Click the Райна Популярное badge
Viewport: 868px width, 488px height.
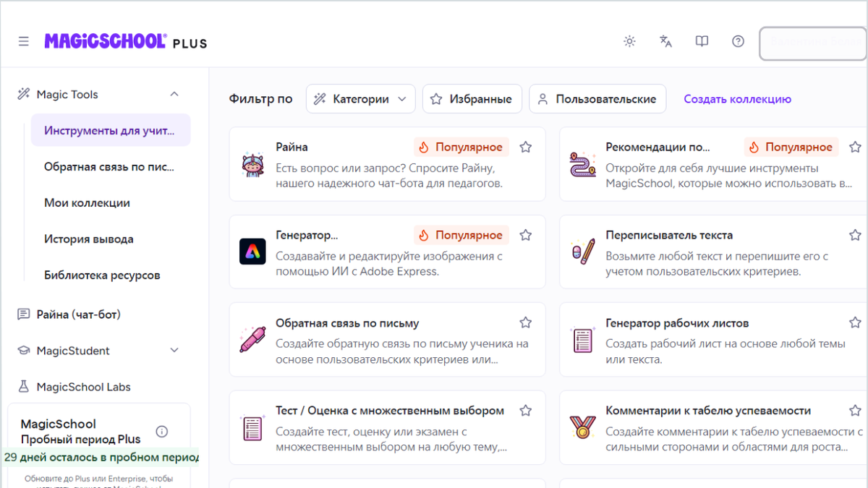point(461,147)
